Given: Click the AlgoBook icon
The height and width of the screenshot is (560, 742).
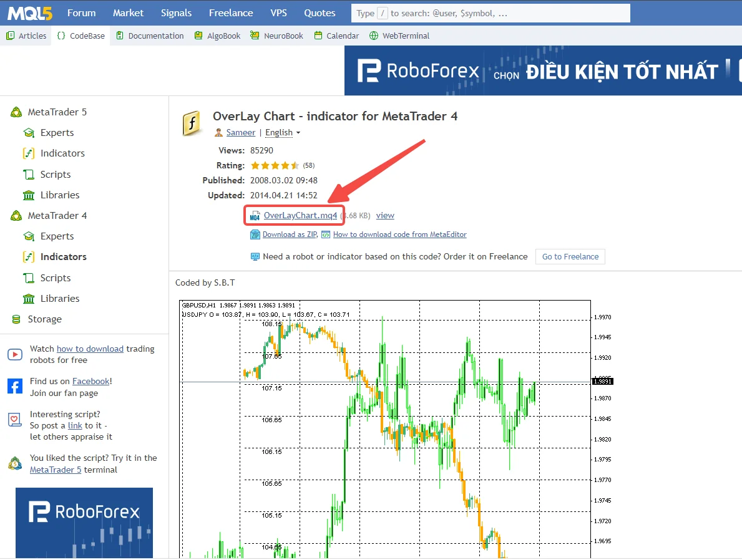Looking at the screenshot, I should [198, 36].
